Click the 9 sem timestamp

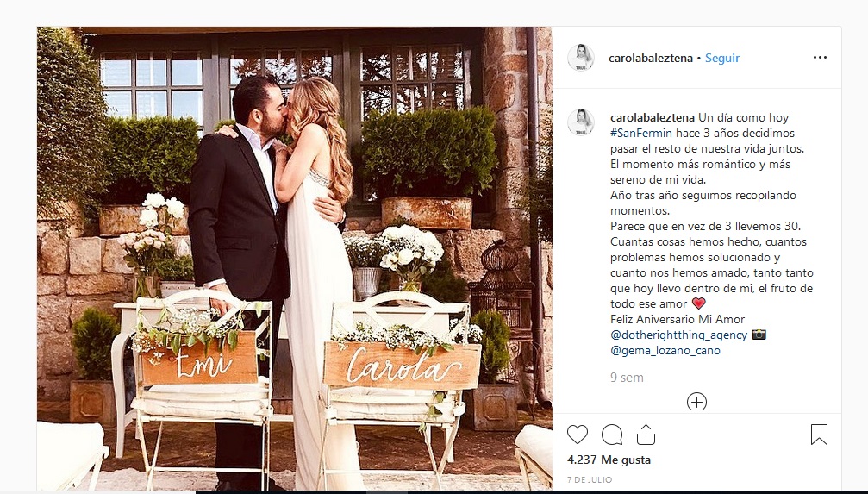627,378
